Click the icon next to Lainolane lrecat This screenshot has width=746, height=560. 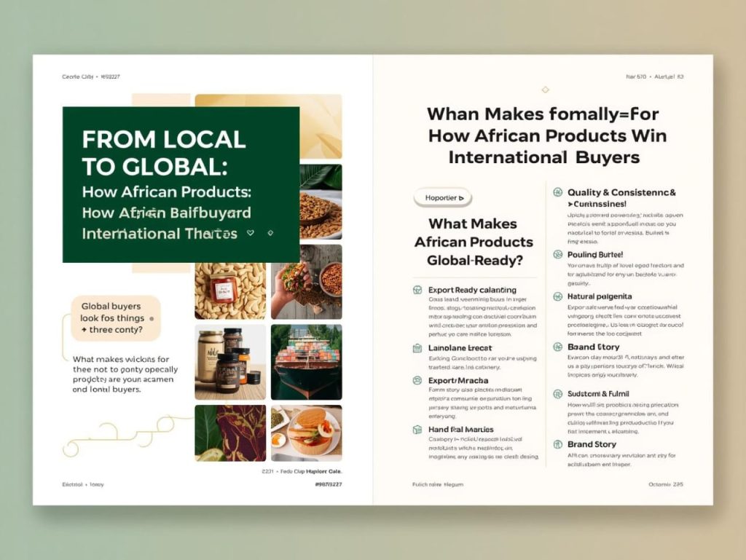click(x=417, y=348)
